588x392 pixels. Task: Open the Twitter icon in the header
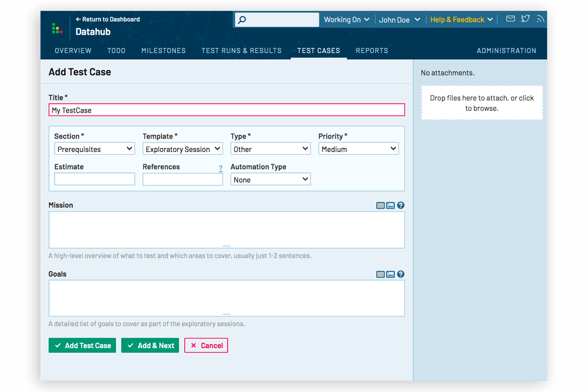(525, 18)
